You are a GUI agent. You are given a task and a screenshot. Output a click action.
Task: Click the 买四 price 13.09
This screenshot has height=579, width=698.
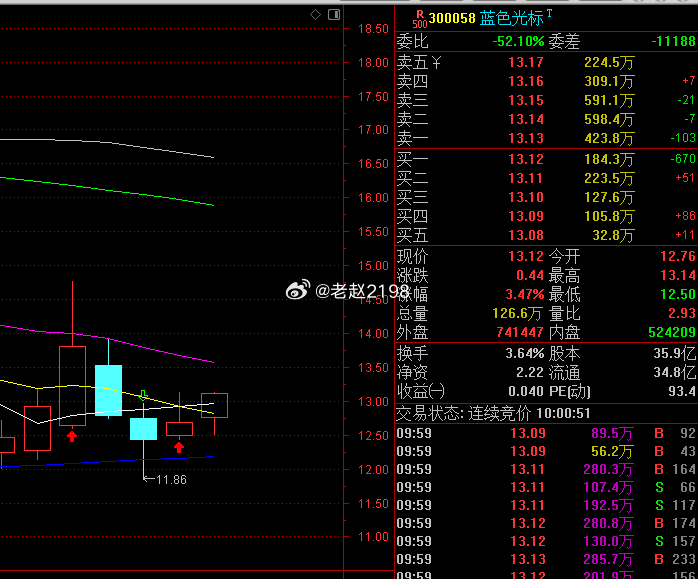tap(526, 216)
